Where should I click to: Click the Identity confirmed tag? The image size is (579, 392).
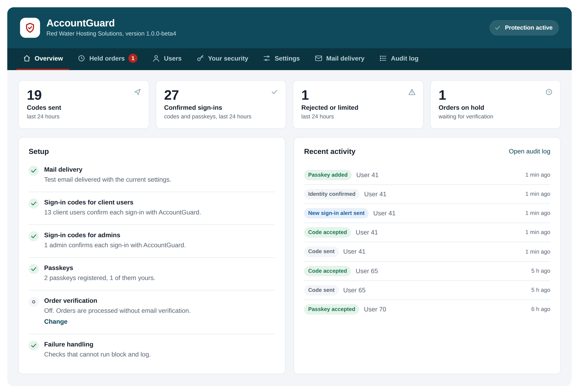(332, 194)
